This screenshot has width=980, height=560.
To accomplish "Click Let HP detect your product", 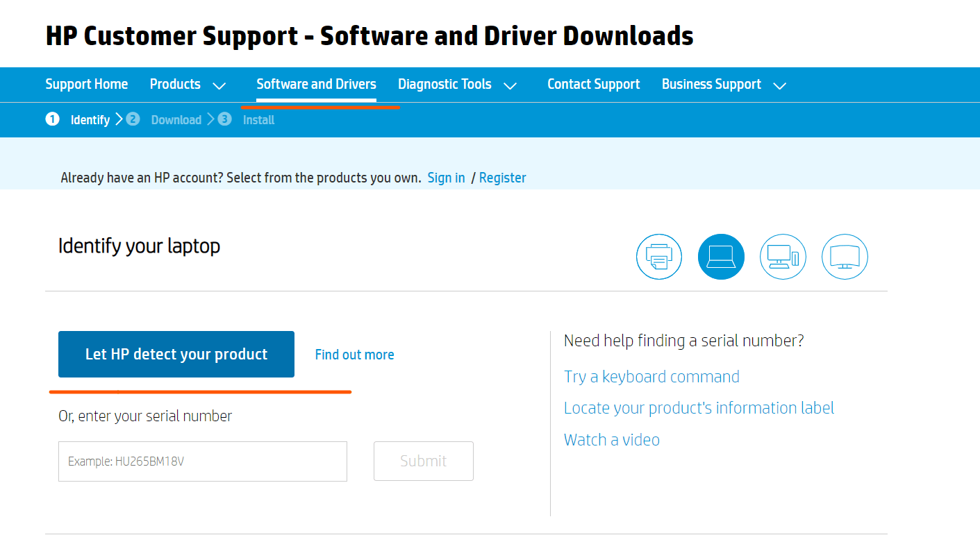I will 176,355.
